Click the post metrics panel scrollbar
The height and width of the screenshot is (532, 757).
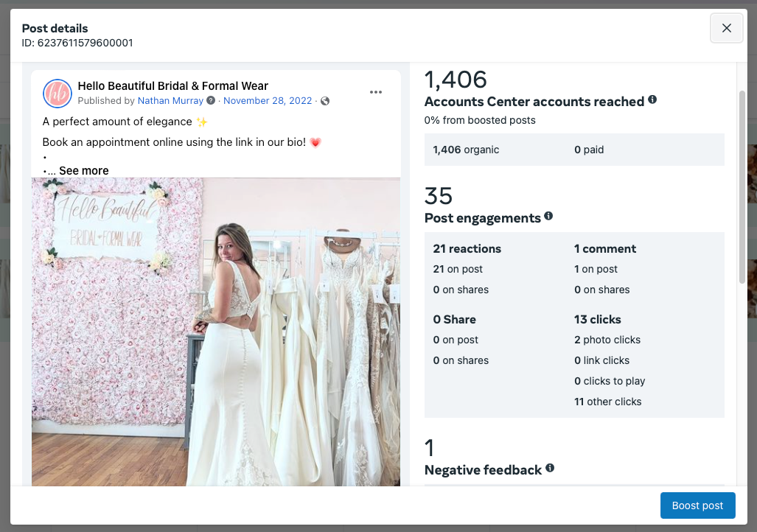[x=742, y=187]
